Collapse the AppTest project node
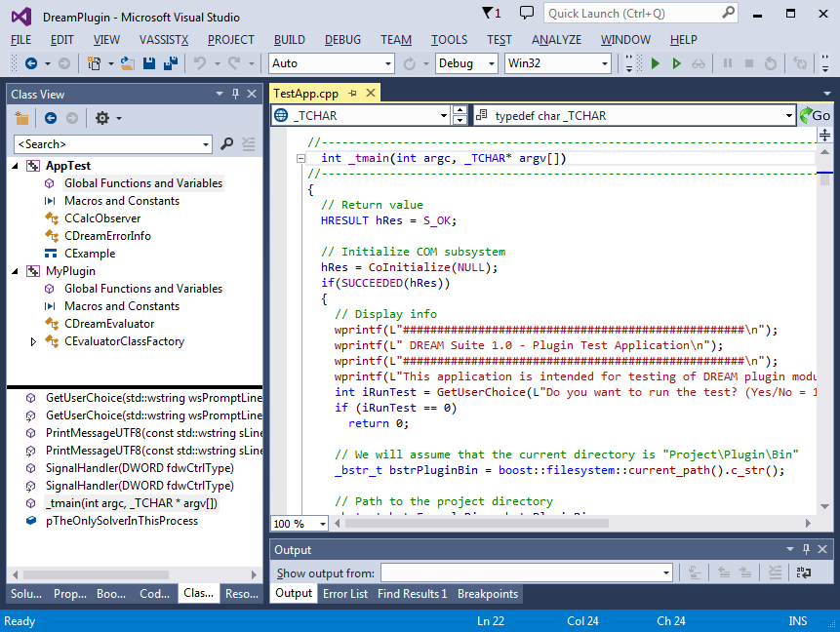 pos(15,166)
